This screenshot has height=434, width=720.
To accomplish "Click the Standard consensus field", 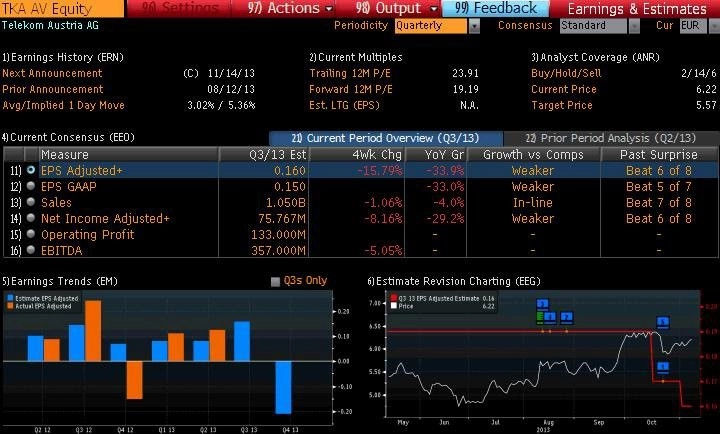I will (593, 26).
